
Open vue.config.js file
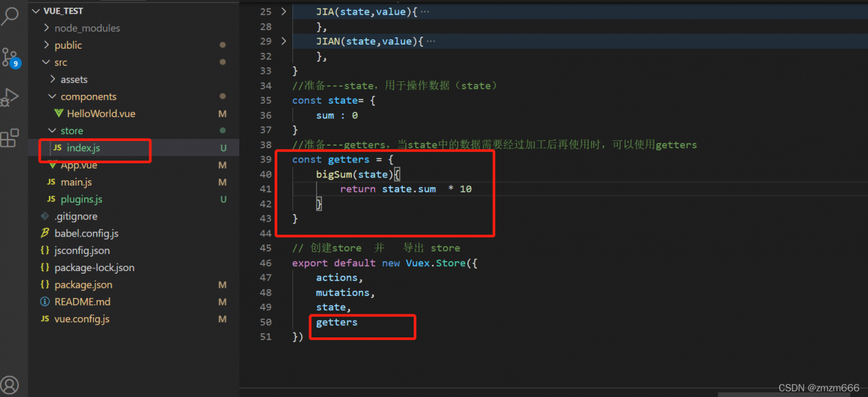pyautogui.click(x=82, y=318)
